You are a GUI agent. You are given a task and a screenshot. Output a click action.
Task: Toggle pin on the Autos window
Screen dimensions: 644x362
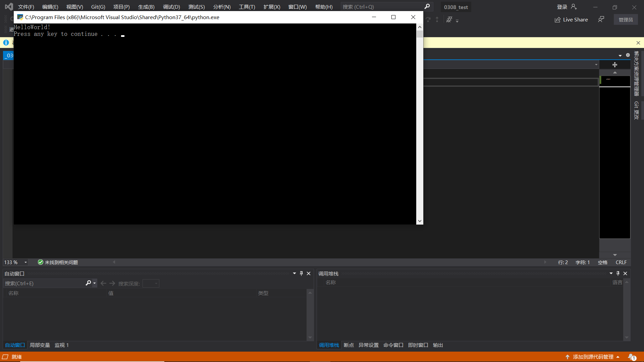point(301,274)
